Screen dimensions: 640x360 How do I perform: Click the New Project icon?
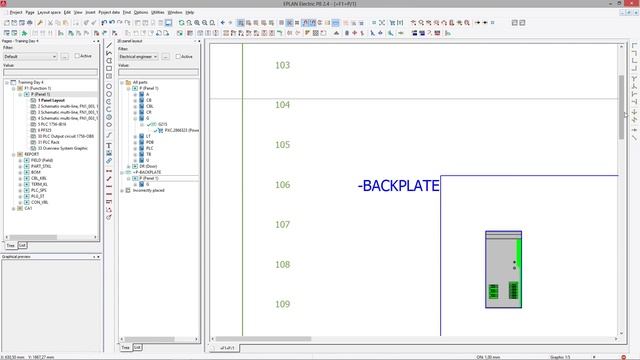(7, 23)
